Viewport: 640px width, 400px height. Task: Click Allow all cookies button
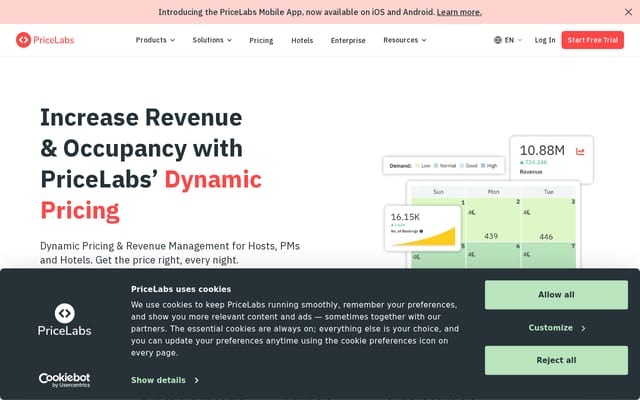(x=556, y=295)
